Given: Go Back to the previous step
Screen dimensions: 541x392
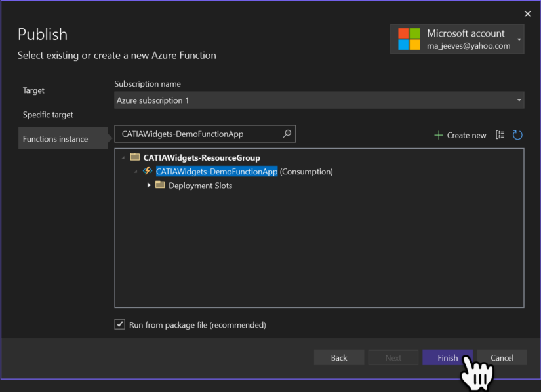Looking at the screenshot, I should 338,357.
